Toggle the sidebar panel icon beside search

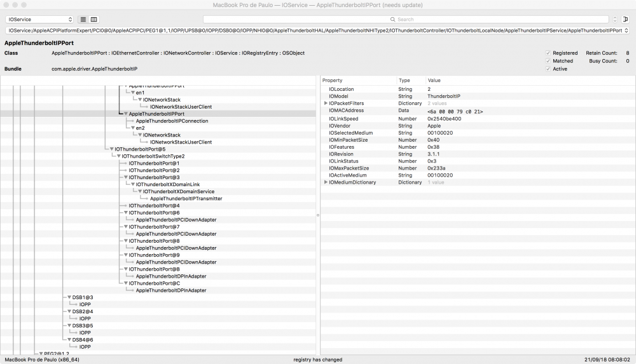625,19
